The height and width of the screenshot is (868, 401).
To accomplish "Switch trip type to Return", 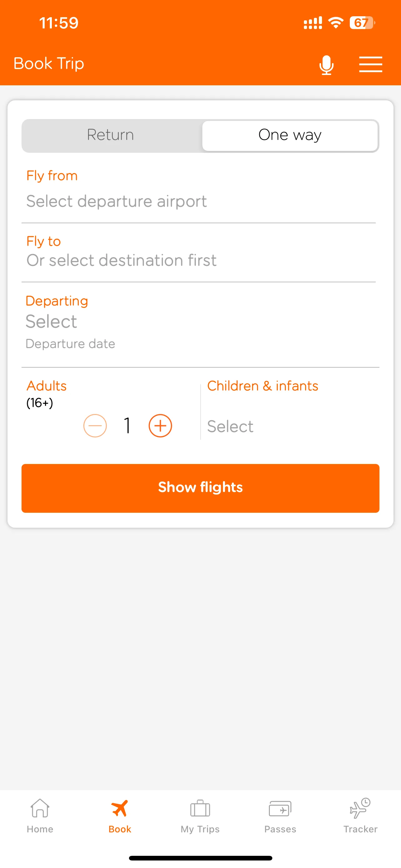I will 111,135.
